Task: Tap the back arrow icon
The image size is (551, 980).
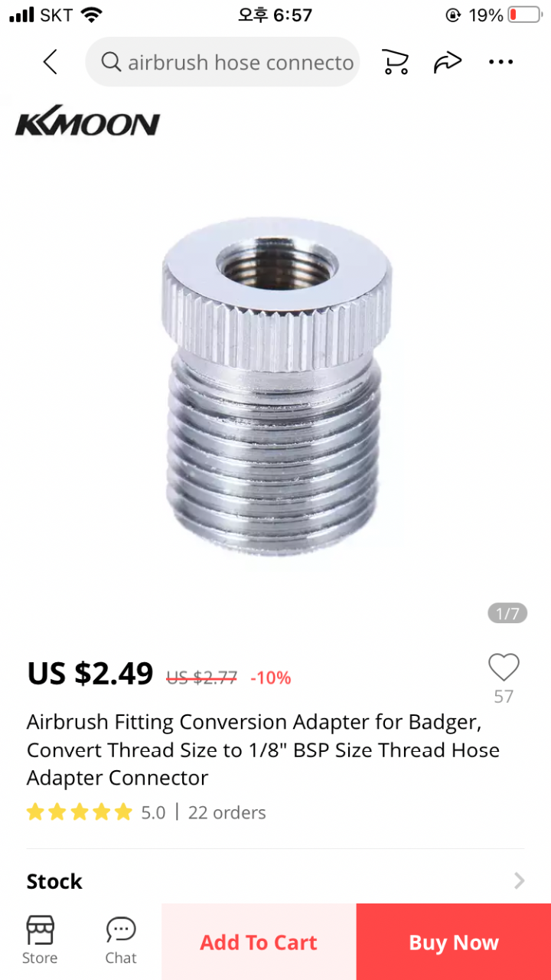Action: (51, 62)
